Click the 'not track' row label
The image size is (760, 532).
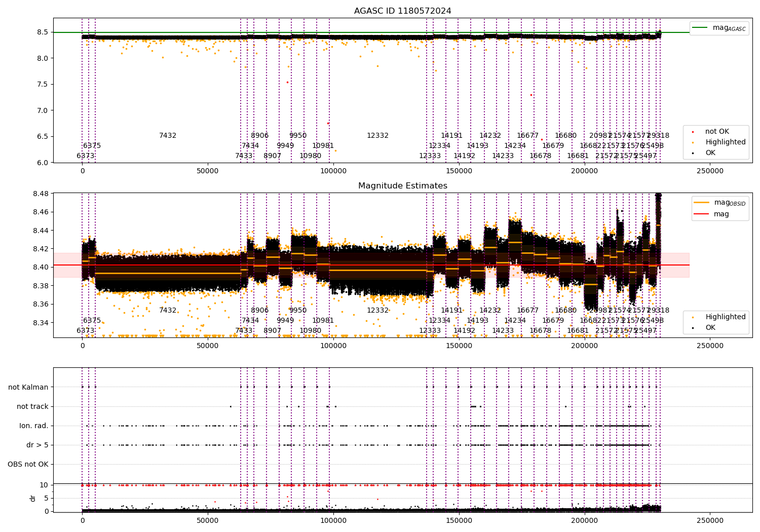32,407
